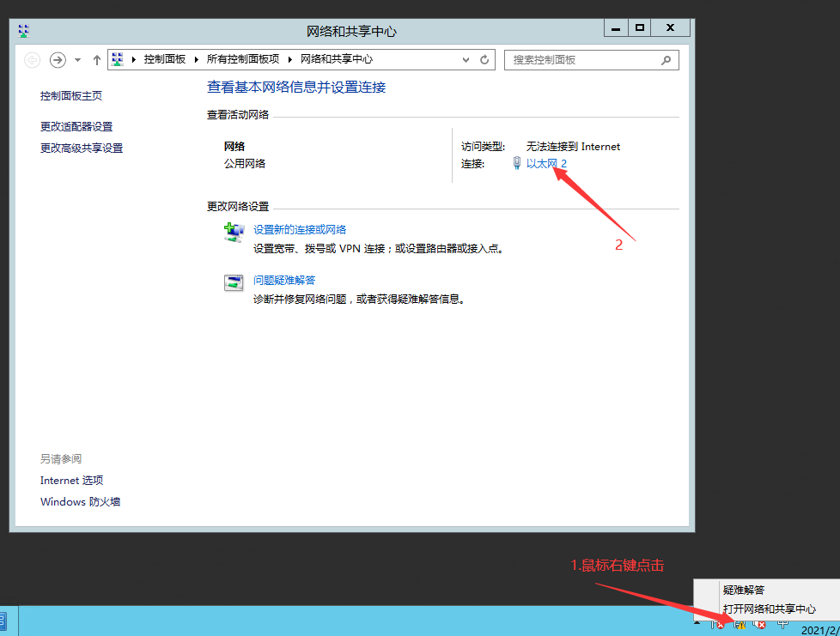This screenshot has height=636, width=840.
Task: Click the search magnifier icon
Action: click(666, 60)
